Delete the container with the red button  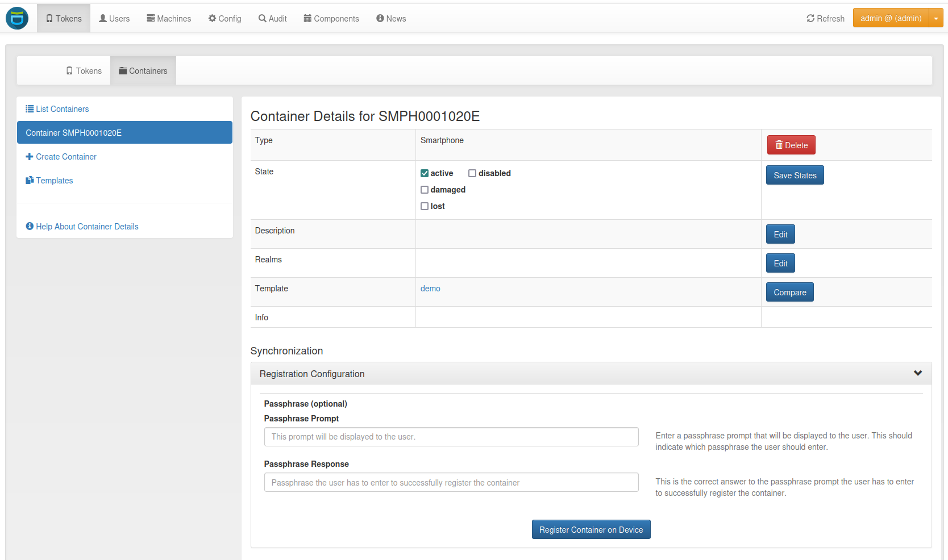click(x=791, y=145)
